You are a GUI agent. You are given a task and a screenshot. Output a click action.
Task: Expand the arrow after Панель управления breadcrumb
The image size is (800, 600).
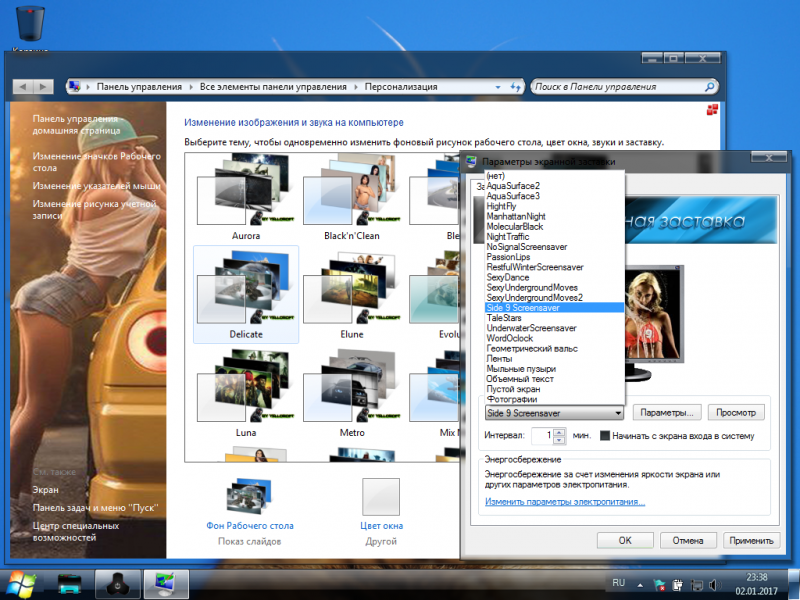[x=191, y=87]
